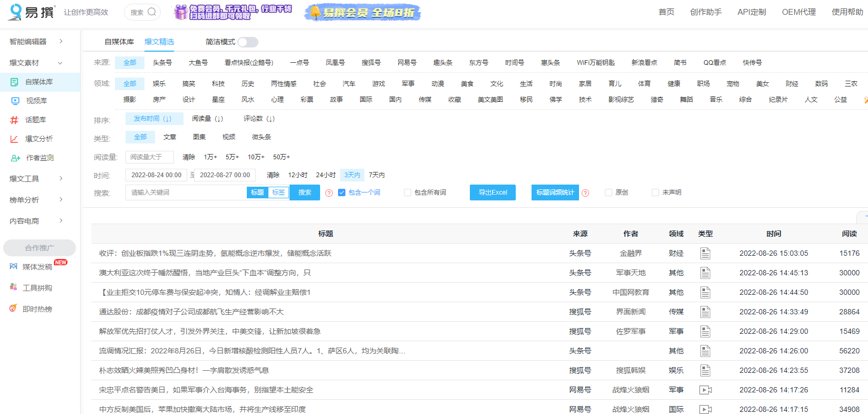
Task: Click the 阅读量大于 input field
Action: pyautogui.click(x=150, y=157)
